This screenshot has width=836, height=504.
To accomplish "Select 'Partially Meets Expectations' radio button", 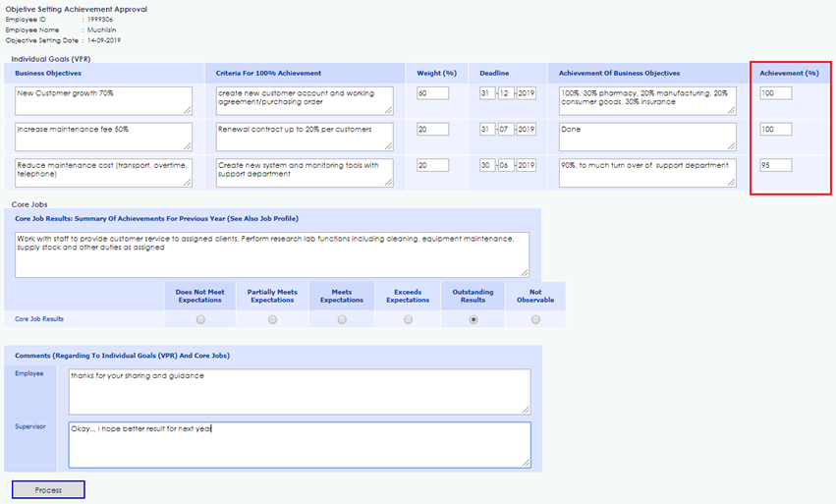I will 272,319.
